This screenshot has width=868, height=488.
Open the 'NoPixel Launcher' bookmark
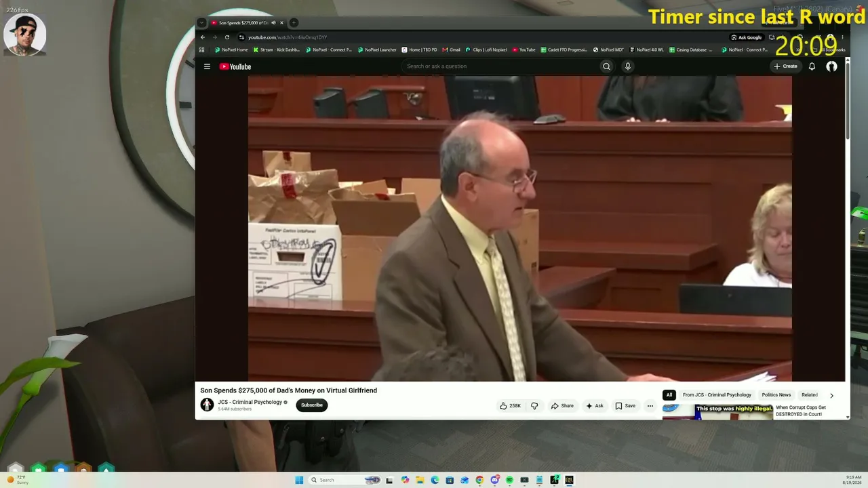pos(377,49)
